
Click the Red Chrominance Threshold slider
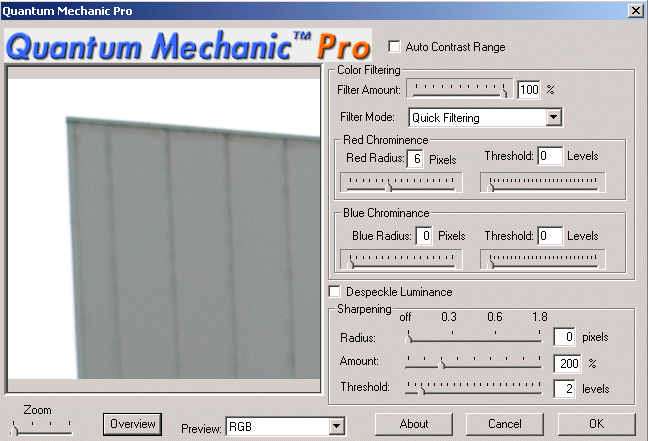(543, 183)
